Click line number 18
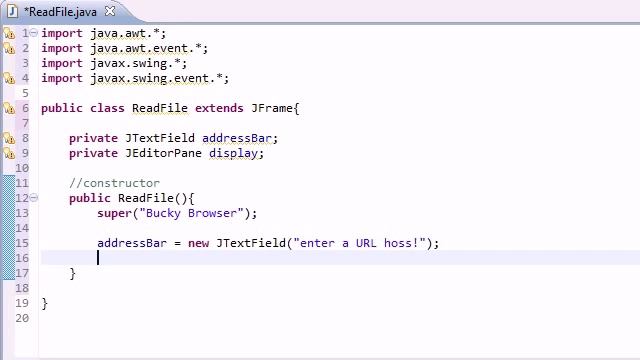The height and width of the screenshot is (360, 640). 22,288
